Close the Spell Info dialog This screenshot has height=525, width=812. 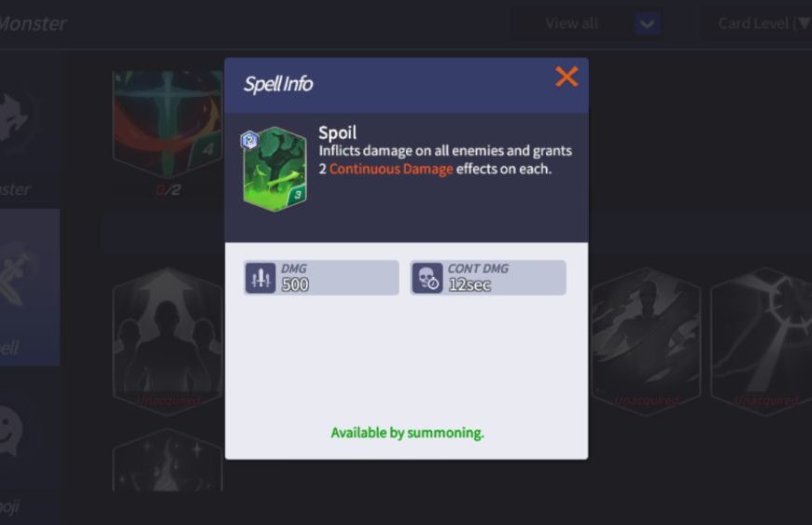click(x=567, y=77)
